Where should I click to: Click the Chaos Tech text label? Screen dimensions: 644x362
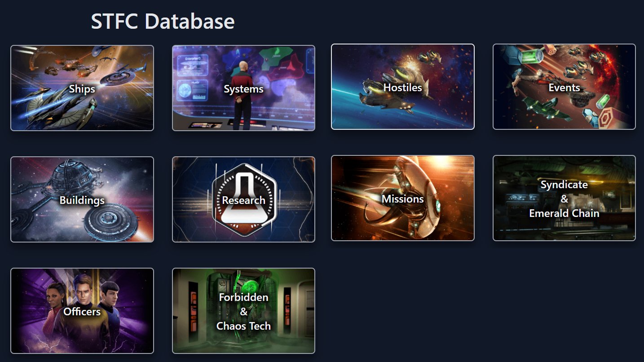pyautogui.click(x=243, y=326)
